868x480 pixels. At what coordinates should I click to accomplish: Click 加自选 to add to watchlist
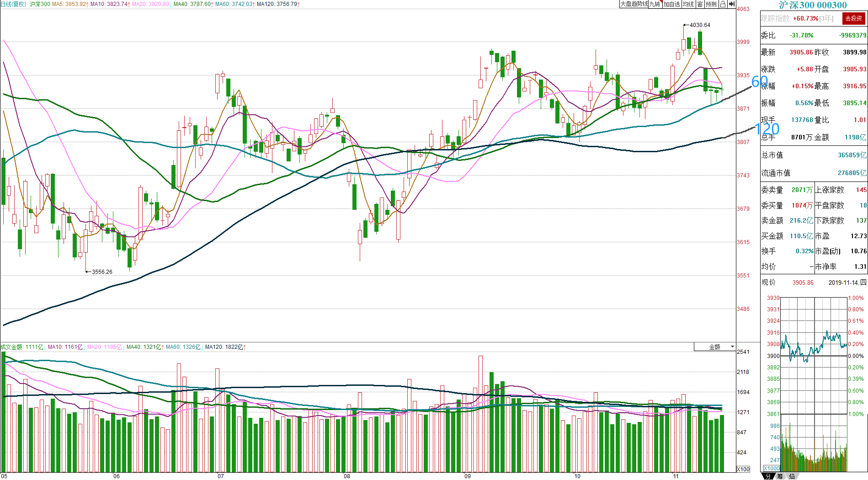(672, 4)
